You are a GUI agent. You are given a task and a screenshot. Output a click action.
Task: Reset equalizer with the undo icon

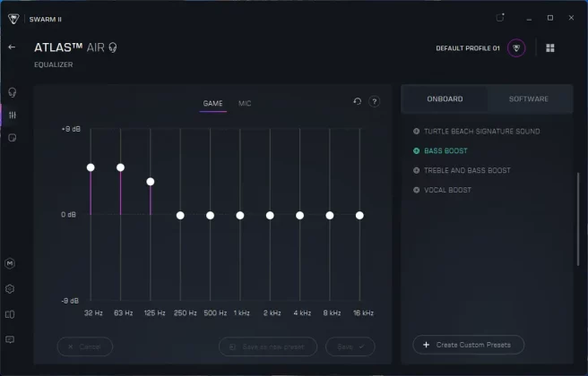[x=357, y=102]
